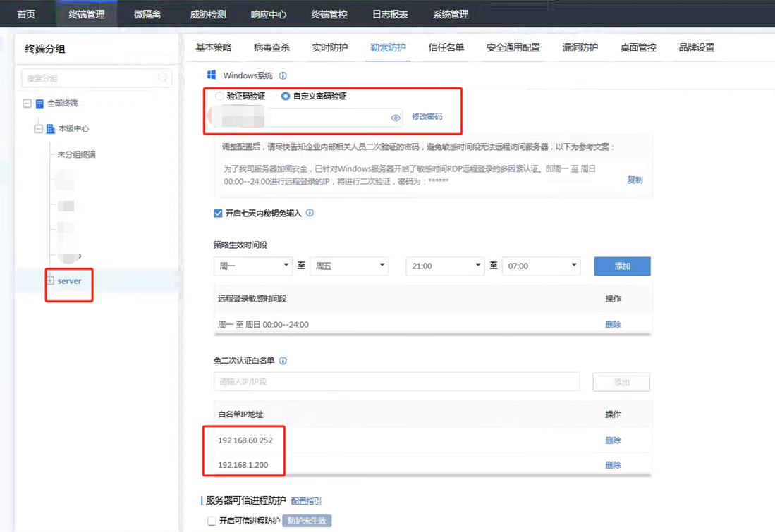The image size is (775, 532).
Task: Click the eye icon to reveal password
Action: tap(396, 118)
